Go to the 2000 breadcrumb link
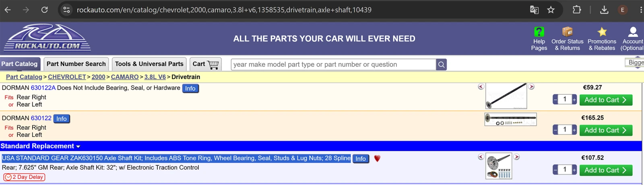This screenshot has height=185, width=644. tap(98, 77)
